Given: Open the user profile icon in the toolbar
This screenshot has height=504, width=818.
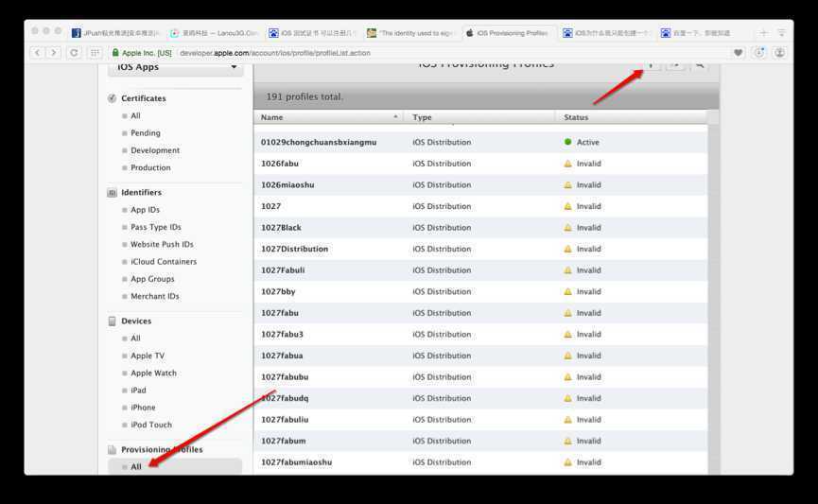Looking at the screenshot, I should [779, 53].
